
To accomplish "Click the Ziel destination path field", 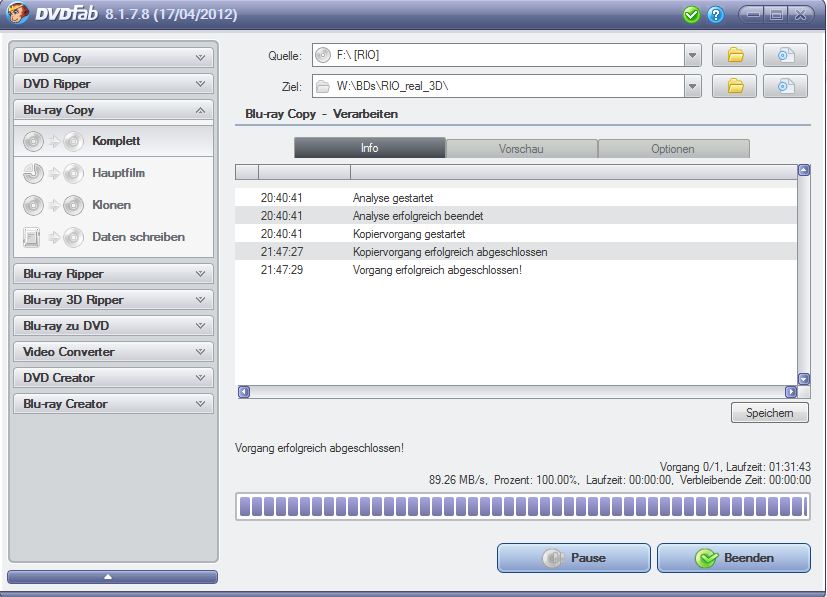I will pos(498,86).
